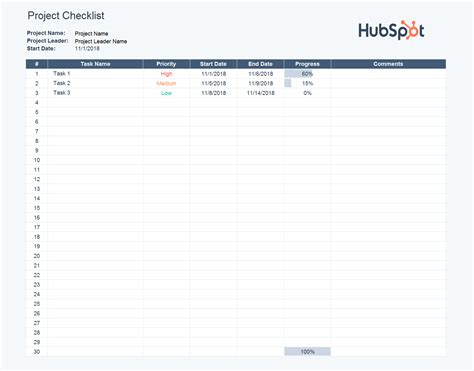Select row number 1

pyautogui.click(x=37, y=74)
